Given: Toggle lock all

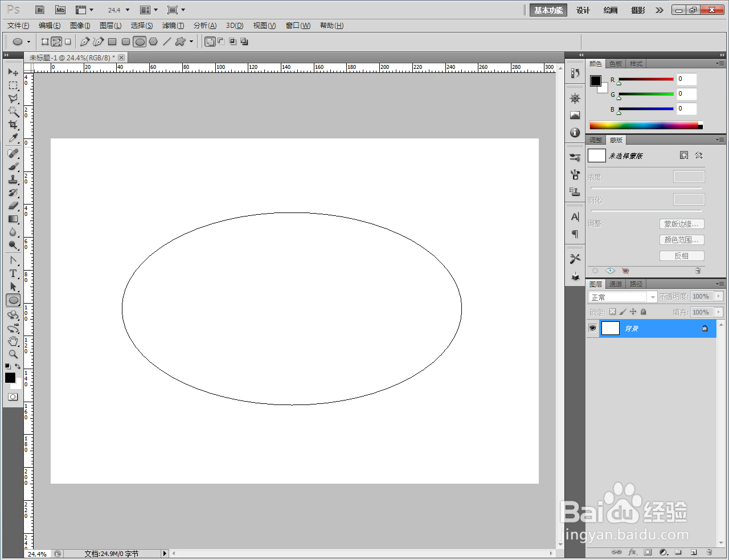Looking at the screenshot, I should tap(643, 312).
